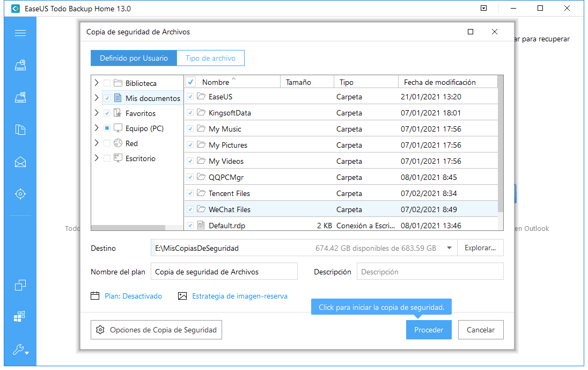This screenshot has height=370, width=588.
Task: Expand the Mis documentos tree node
Action: (97, 98)
